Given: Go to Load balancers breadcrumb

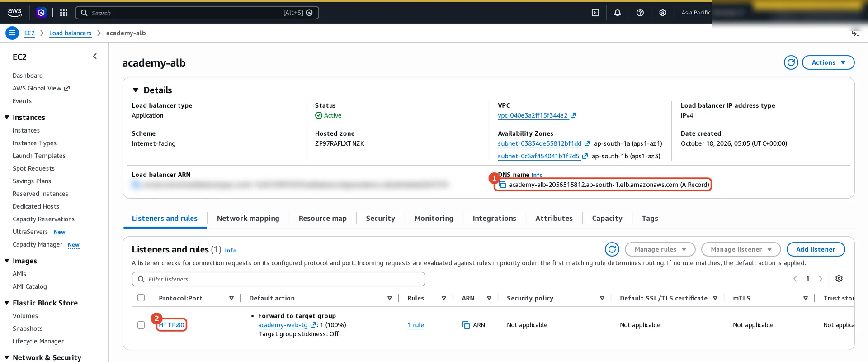Looking at the screenshot, I should tap(70, 33).
